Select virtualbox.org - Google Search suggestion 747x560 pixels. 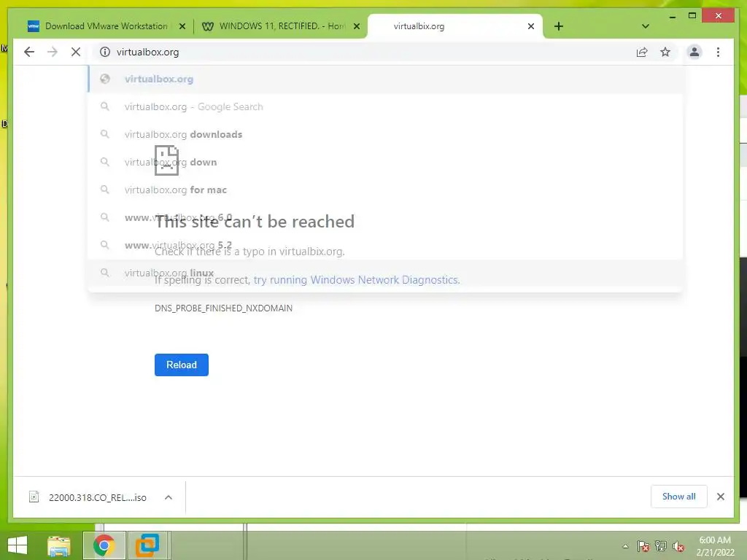pos(385,106)
